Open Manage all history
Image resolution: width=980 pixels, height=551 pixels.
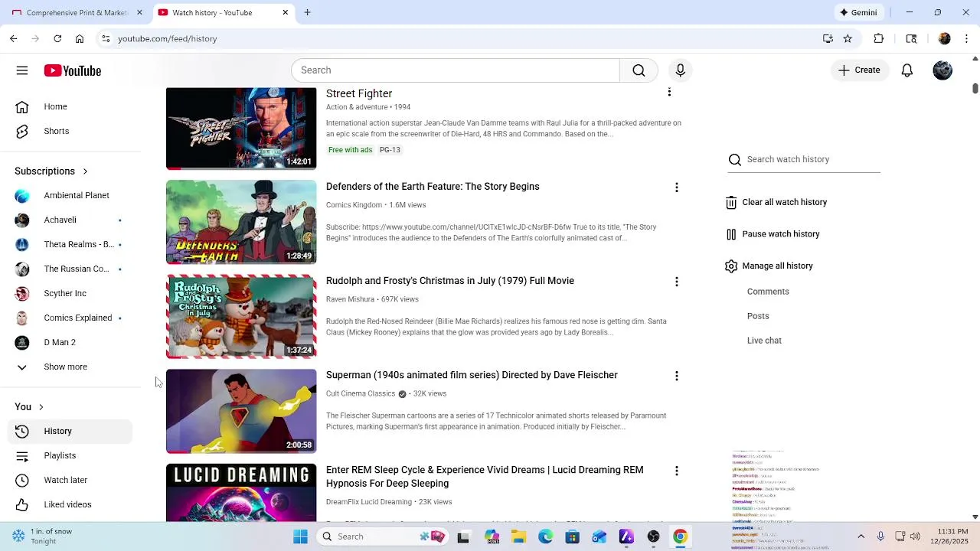[x=769, y=266]
